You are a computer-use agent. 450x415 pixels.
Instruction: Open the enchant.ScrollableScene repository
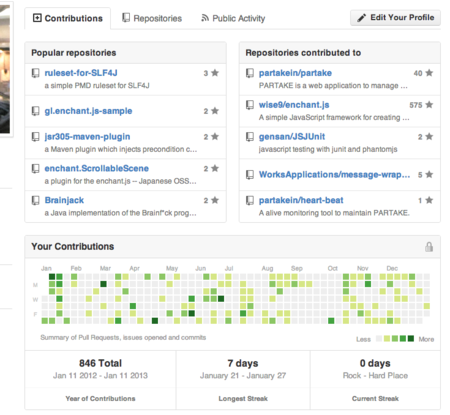(97, 168)
